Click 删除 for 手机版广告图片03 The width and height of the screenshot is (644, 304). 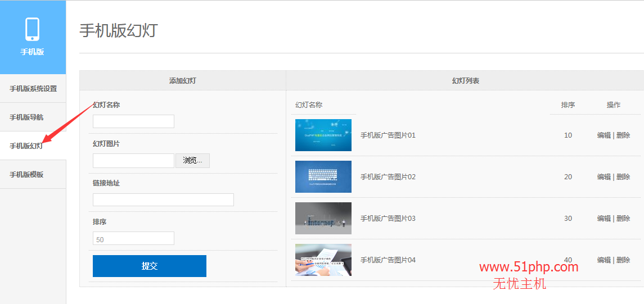(623, 219)
